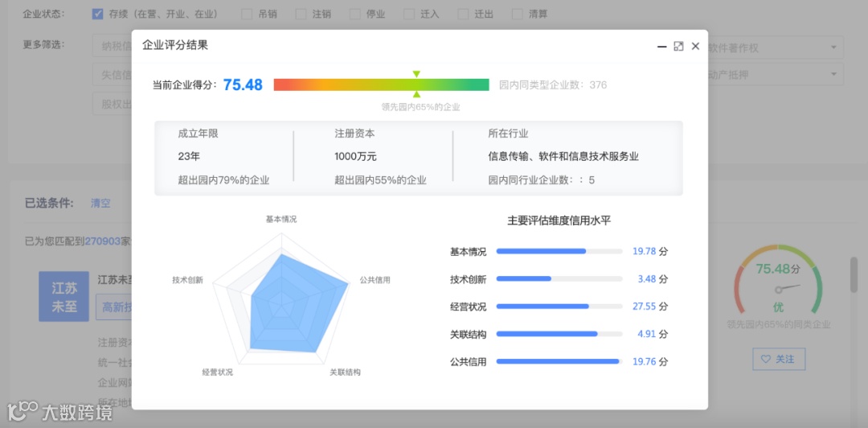The height and width of the screenshot is (428, 868).
Task: Click the 主要评估维度信用水平 heading
Action: (x=559, y=220)
